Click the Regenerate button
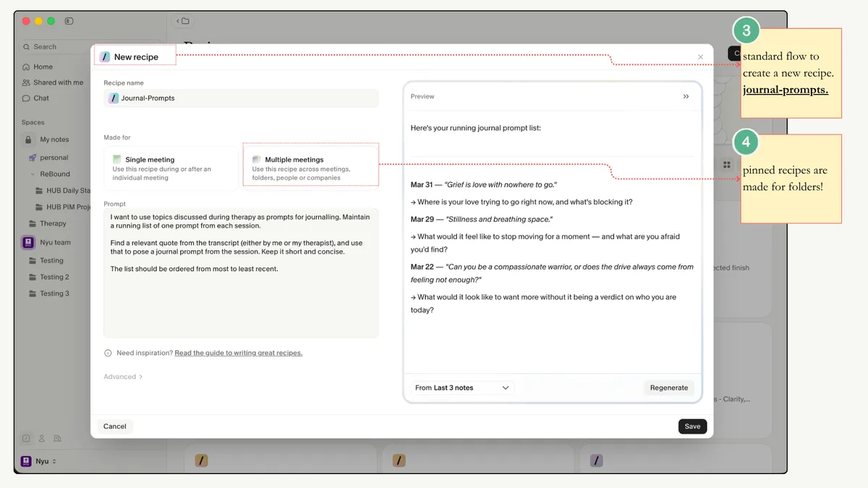The width and height of the screenshot is (868, 488). tap(668, 388)
